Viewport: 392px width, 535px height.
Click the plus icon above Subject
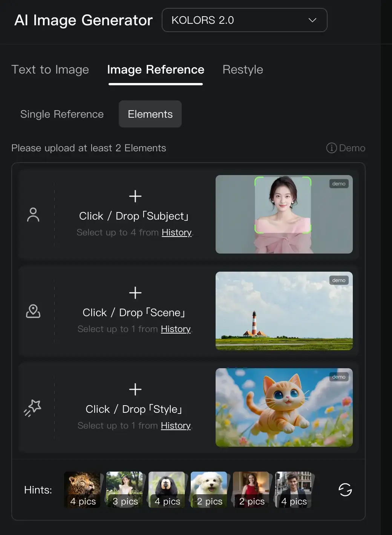click(135, 196)
